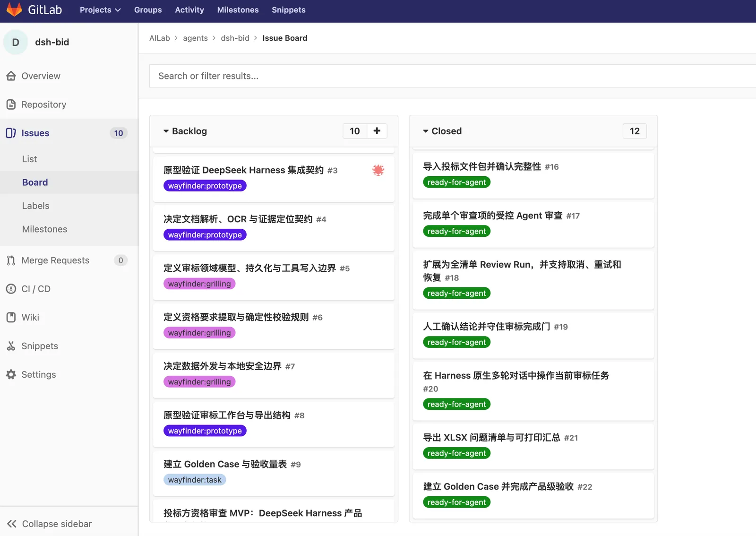Open the Settings gear icon
This screenshot has width=756, height=536.
[11, 374]
